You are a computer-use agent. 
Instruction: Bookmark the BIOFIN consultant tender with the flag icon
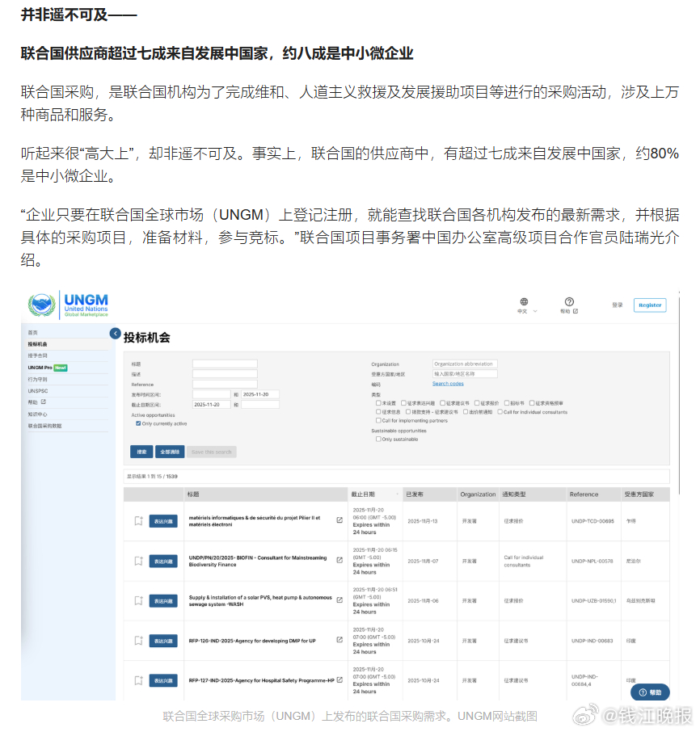pos(137,560)
